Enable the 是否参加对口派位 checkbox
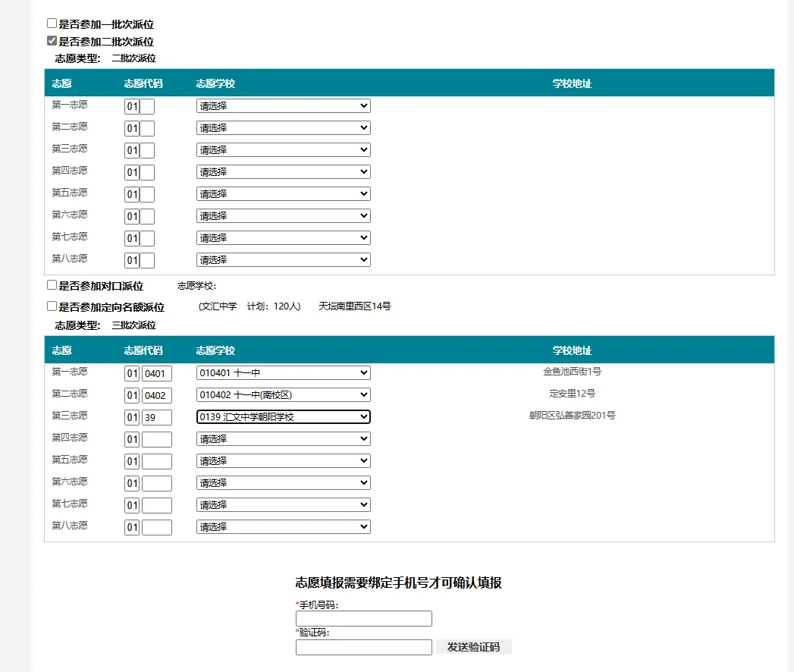 [52, 285]
